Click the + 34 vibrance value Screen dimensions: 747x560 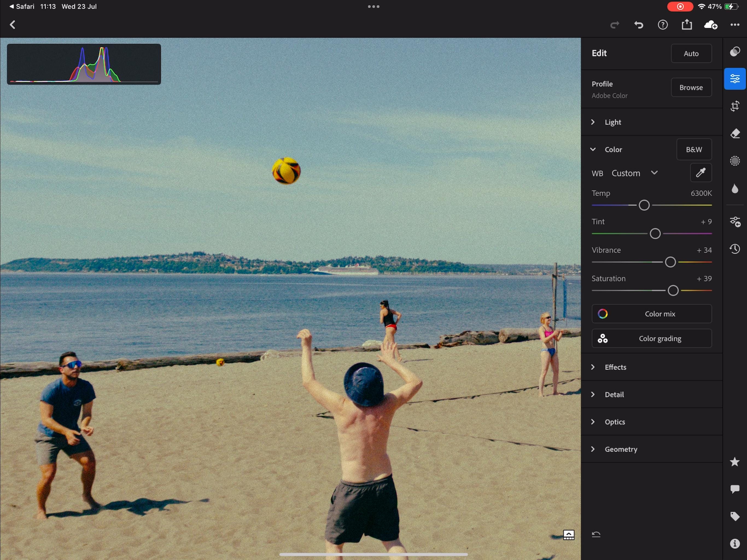coord(704,250)
